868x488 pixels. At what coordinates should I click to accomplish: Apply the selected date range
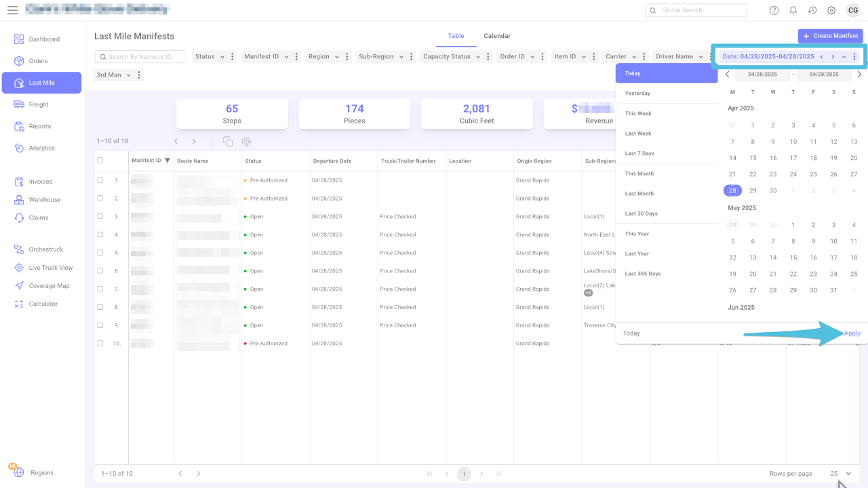[852, 333]
